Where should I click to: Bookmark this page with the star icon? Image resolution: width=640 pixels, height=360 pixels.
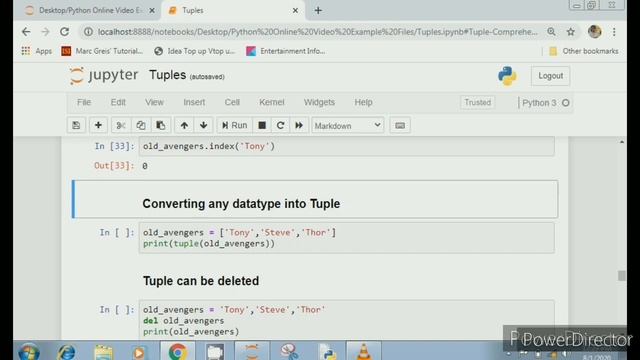[571, 32]
